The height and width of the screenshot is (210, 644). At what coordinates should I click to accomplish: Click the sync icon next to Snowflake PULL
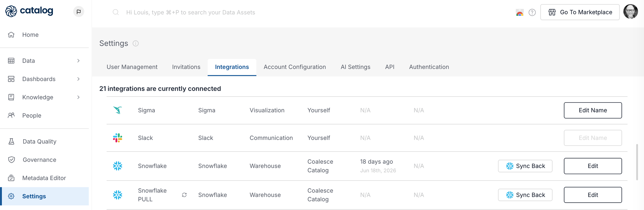[184, 195]
